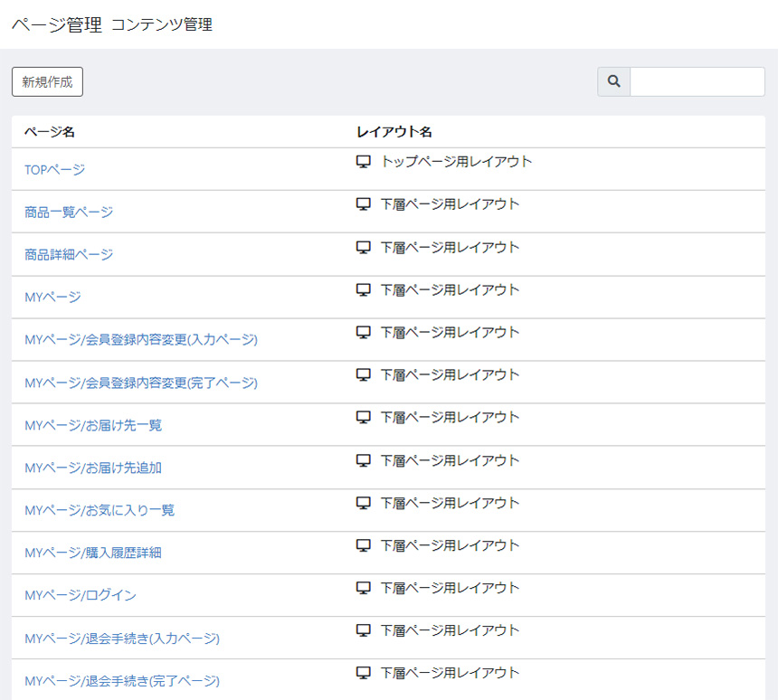Viewport: 778px width, 700px height.
Task: Click the ページ名 column header
Action: tap(50, 132)
